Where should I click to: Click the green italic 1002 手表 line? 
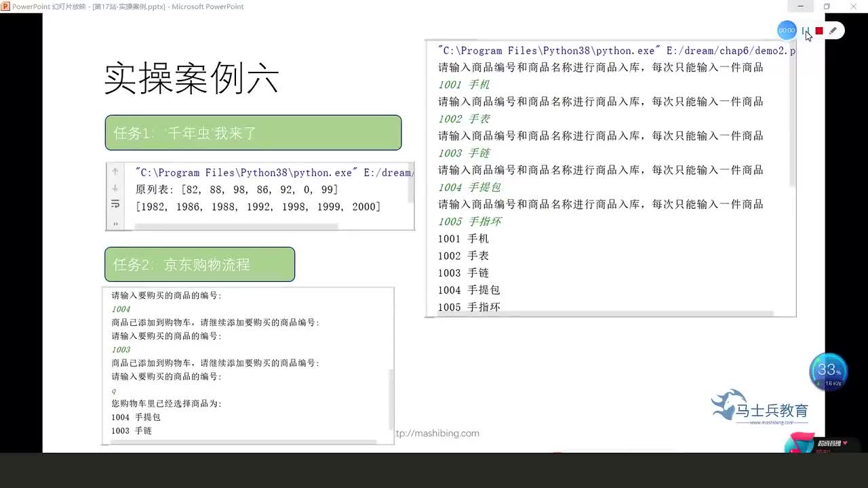click(464, 119)
